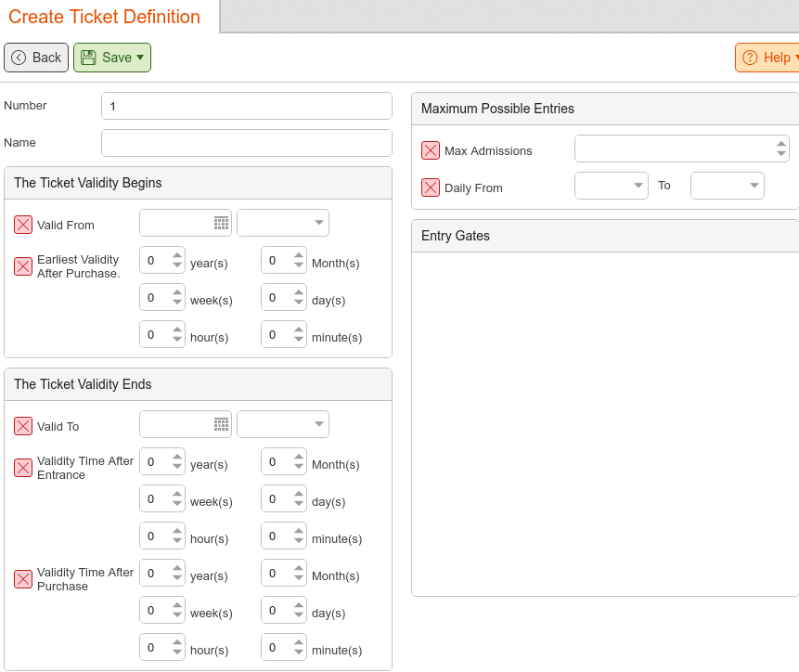Open the Valid From time dropdown
The image size is (799, 672).
283,223
